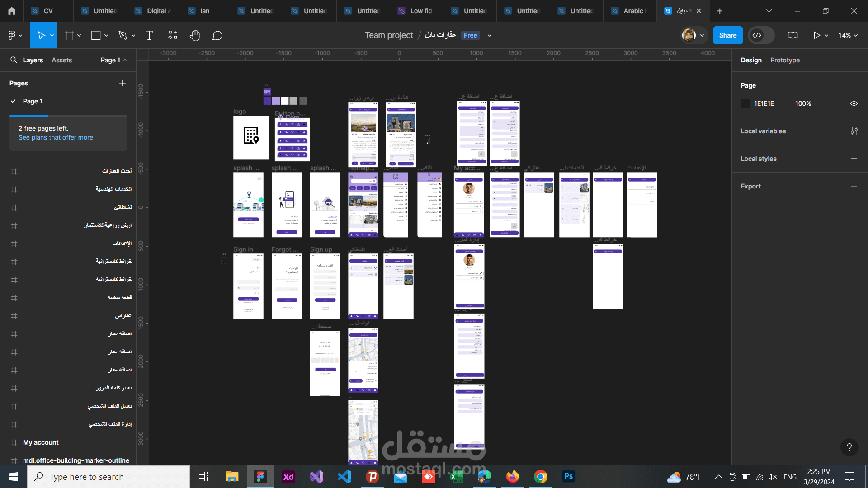Open Windows Start menu
This screenshot has height=488, width=868.
pos(14,477)
